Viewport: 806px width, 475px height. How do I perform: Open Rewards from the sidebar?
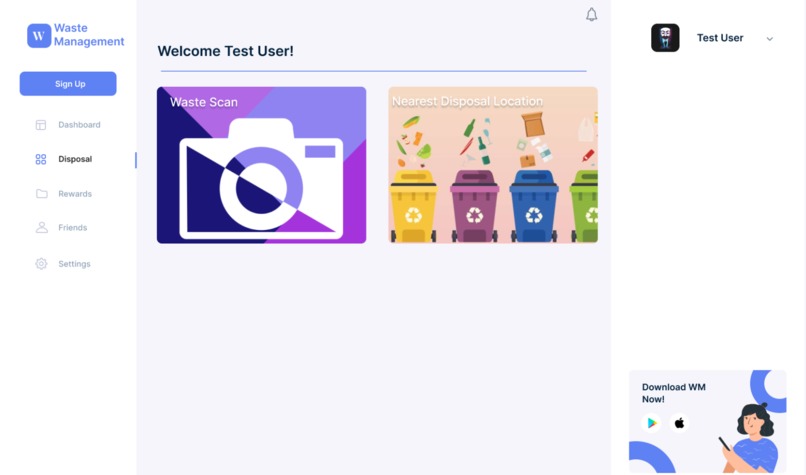coord(75,194)
